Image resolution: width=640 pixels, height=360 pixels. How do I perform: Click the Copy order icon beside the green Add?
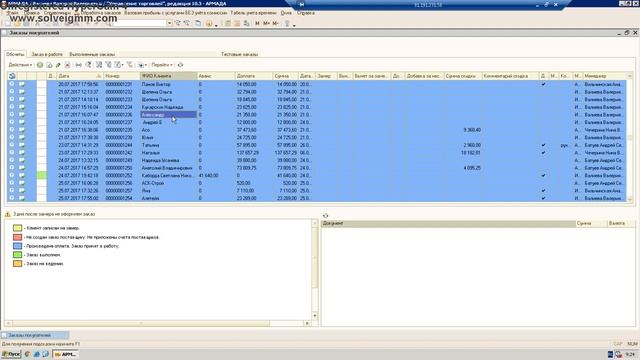point(49,65)
